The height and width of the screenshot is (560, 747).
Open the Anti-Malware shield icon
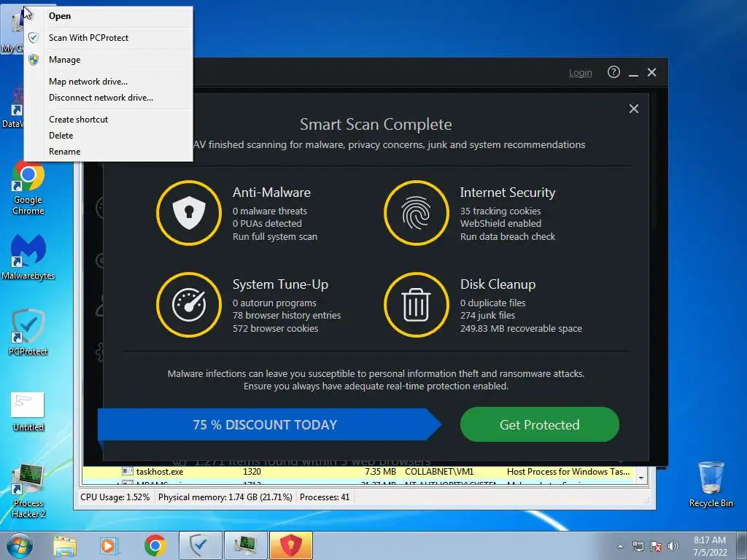click(189, 213)
